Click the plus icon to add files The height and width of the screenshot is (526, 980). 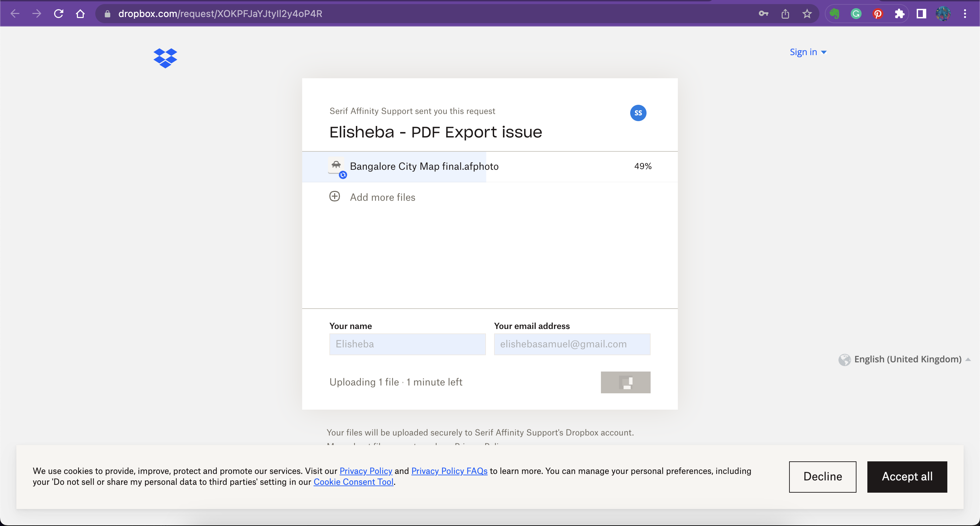tap(334, 196)
